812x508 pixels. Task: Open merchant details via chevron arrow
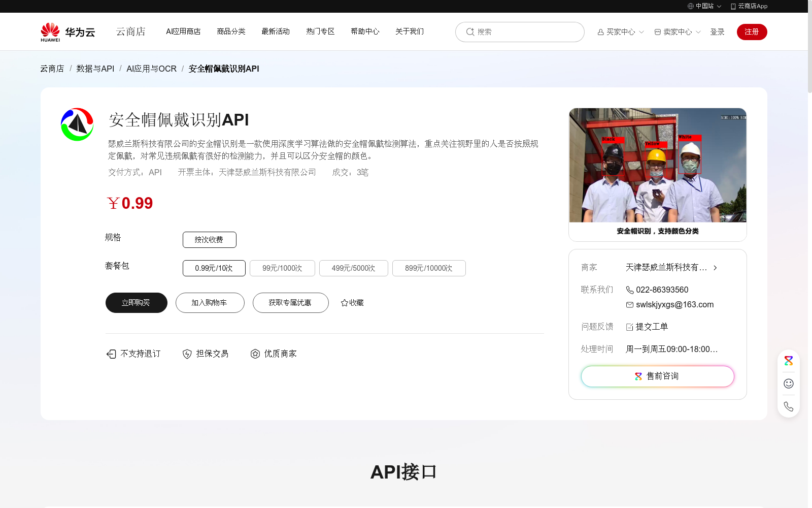pos(715,268)
